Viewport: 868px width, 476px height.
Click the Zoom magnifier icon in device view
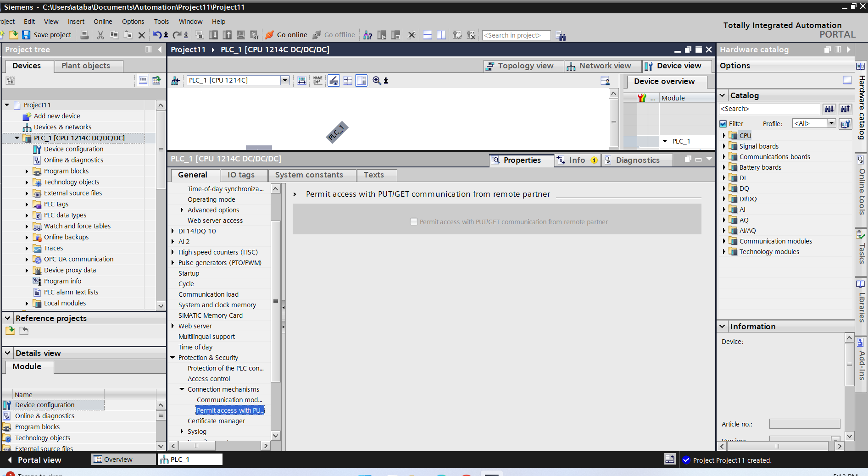pyautogui.click(x=377, y=81)
